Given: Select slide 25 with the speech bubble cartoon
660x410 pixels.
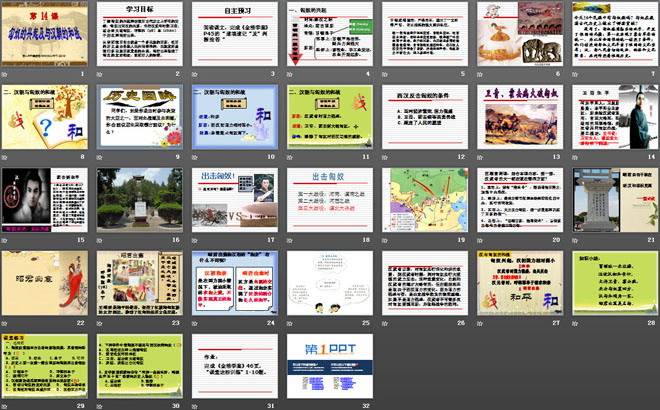Looking at the screenshot, I should coord(329,282).
